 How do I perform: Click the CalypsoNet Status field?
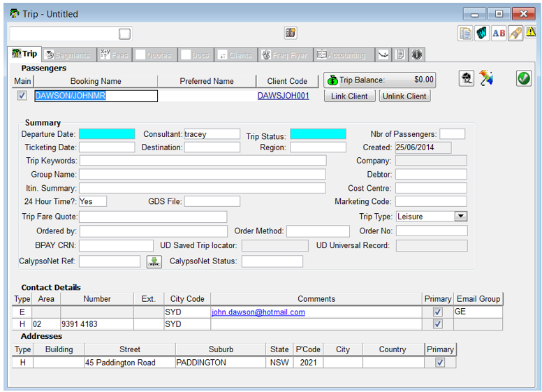pos(272,261)
